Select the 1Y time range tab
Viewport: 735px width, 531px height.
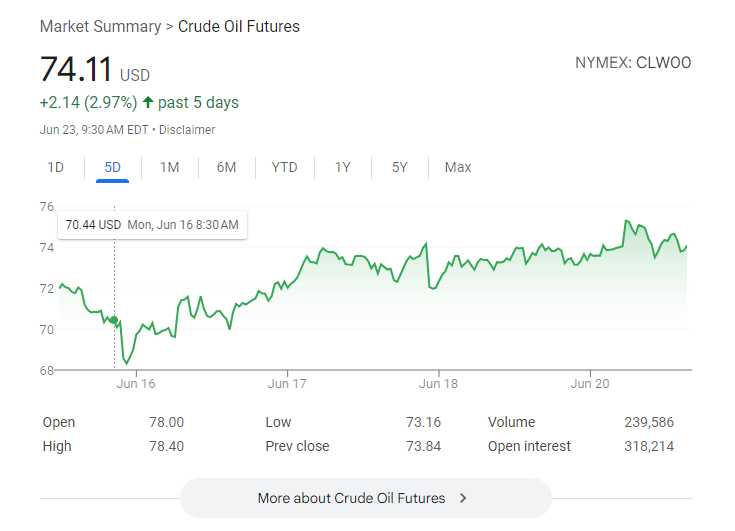343,167
